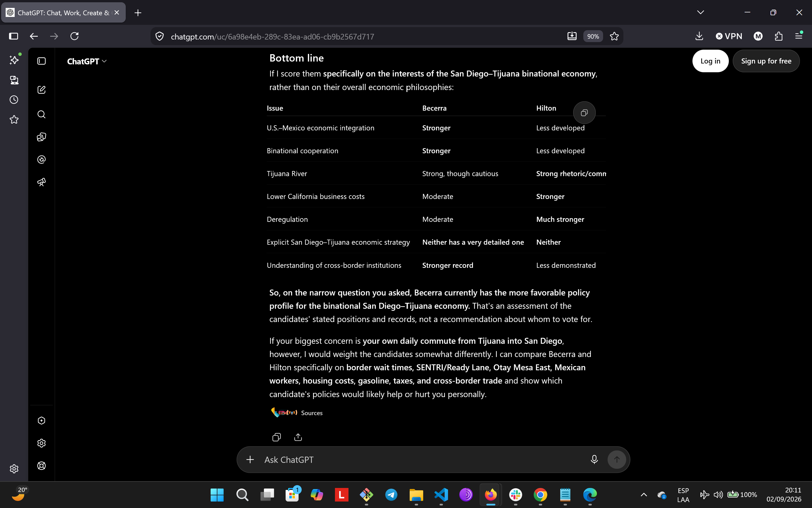The image size is (812, 508).
Task: Open the list-all-tabs chevron in the tab bar
Action: 701,12
